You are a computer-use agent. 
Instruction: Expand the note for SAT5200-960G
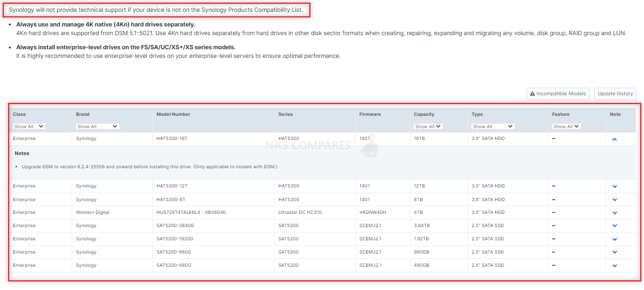point(614,252)
